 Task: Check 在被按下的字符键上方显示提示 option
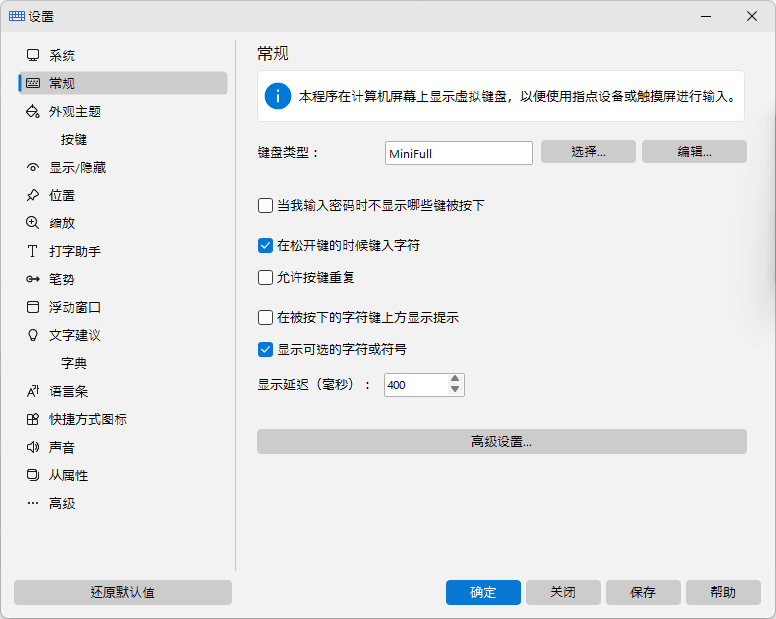[x=265, y=317]
